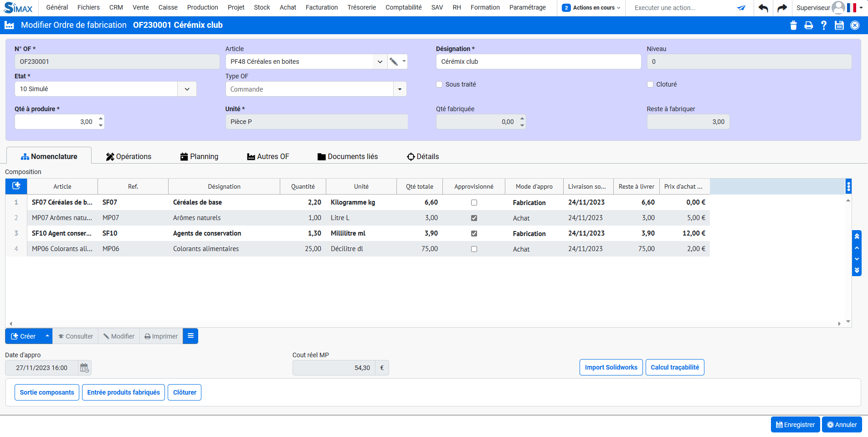The image size is (868, 437).
Task: Expand the Etat dropdown
Action: 187,89
